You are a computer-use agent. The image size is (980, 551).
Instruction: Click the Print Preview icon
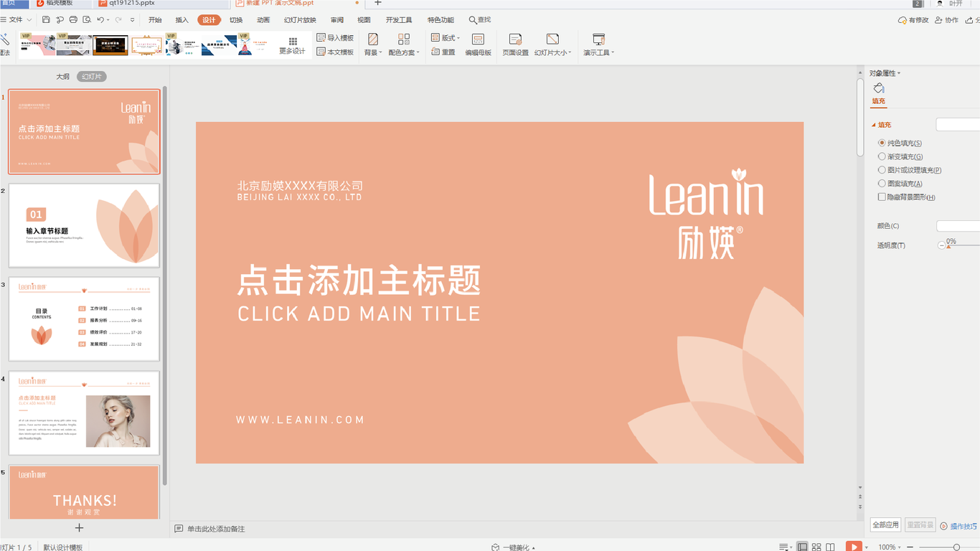click(x=87, y=20)
